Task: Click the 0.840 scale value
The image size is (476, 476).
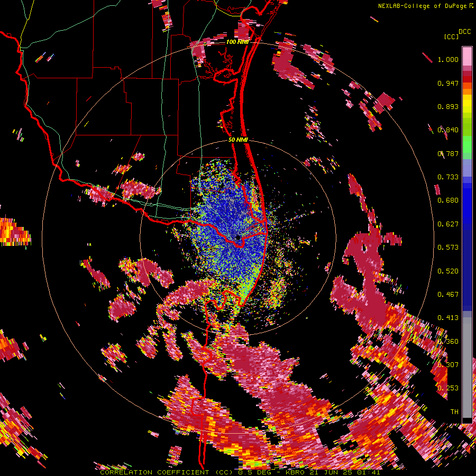Action: [448, 130]
